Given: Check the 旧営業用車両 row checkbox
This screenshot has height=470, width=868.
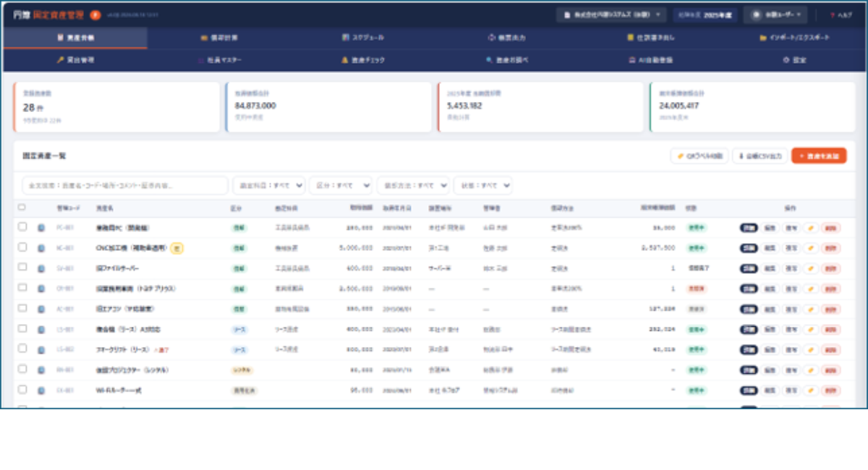Looking at the screenshot, I should (x=22, y=288).
